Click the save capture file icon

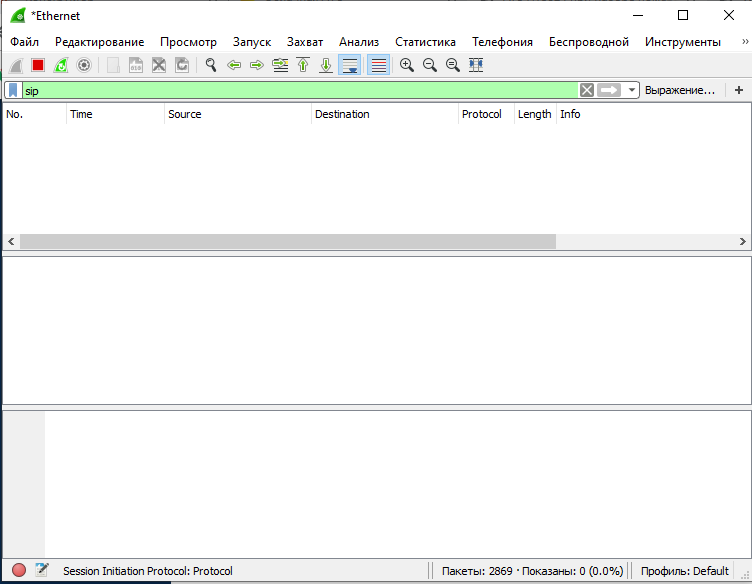(136, 65)
